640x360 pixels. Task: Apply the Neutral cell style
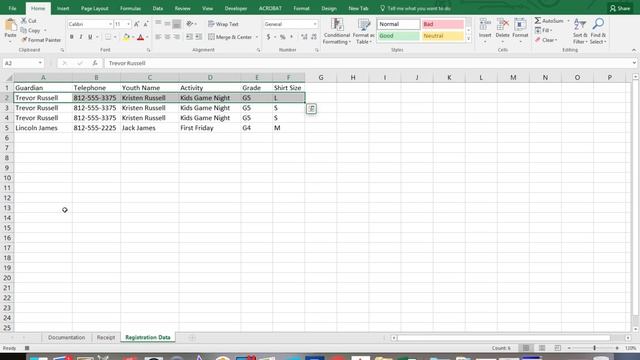(443, 36)
